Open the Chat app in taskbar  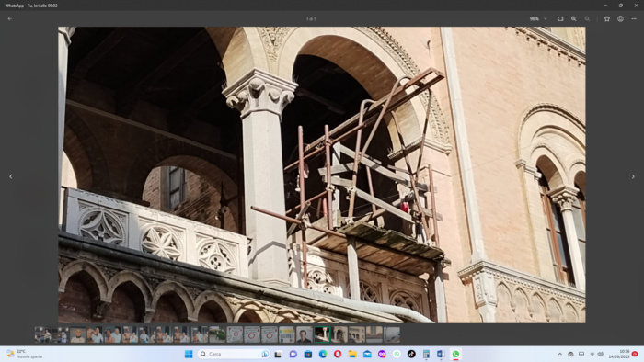pos(293,355)
